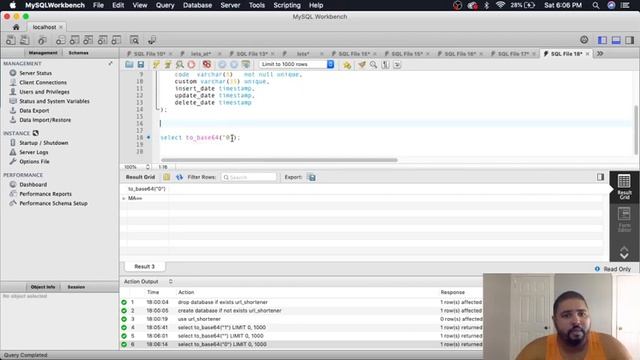640x360 pixels.
Task: Show more editor tabs with the chevron
Action: point(600,53)
